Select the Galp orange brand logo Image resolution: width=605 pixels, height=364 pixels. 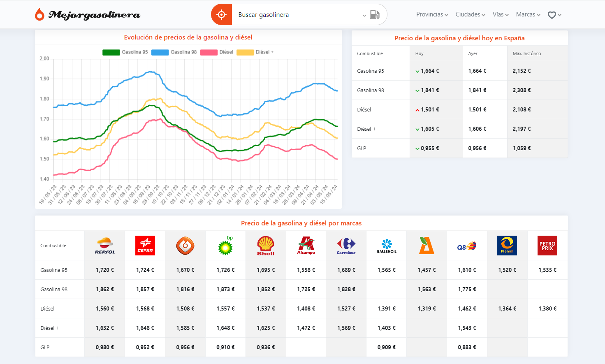185,246
